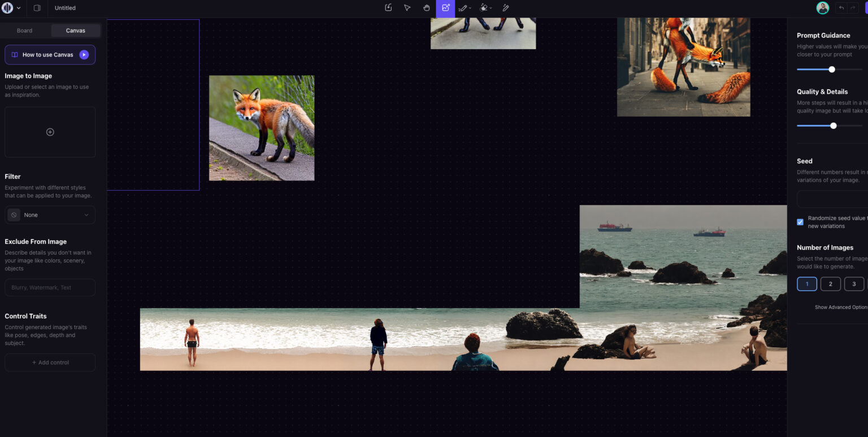The height and width of the screenshot is (437, 868).
Task: Click the How to use Canvas button
Action: pyautogui.click(x=50, y=54)
